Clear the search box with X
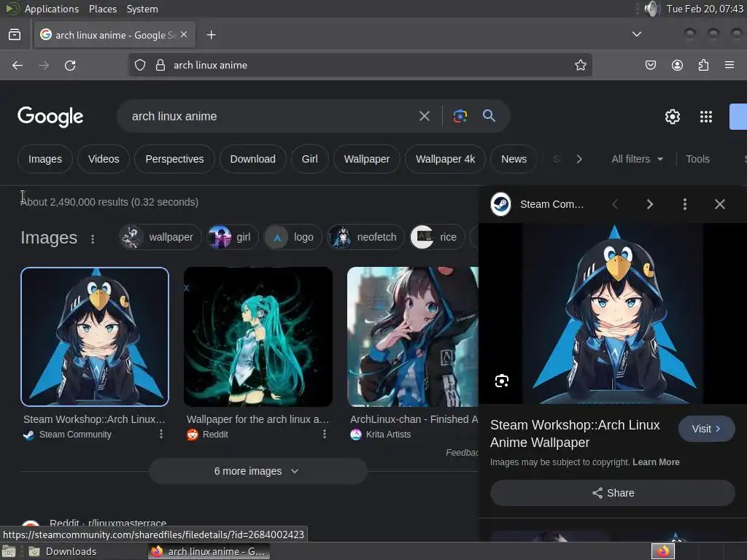Viewport: 747px width, 560px height. pyautogui.click(x=424, y=116)
